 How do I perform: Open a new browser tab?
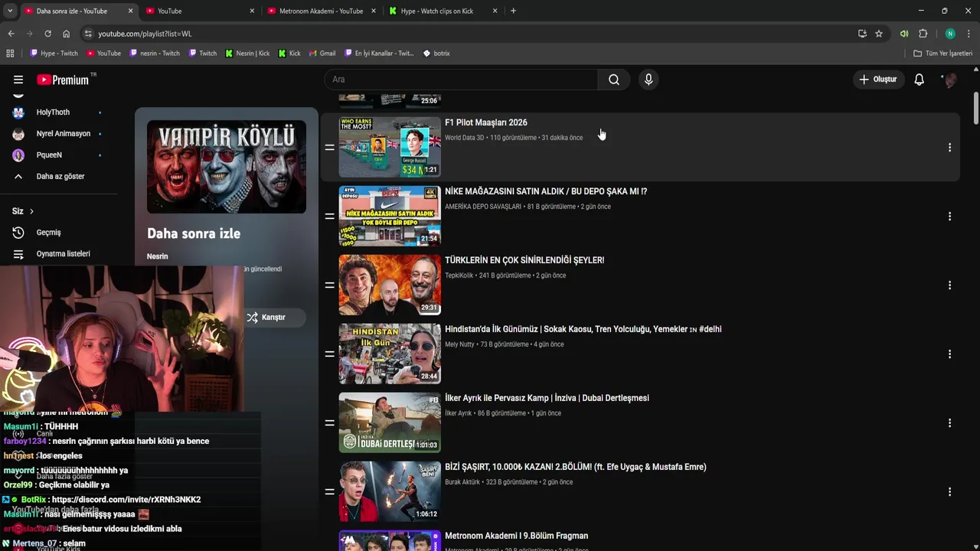(513, 11)
